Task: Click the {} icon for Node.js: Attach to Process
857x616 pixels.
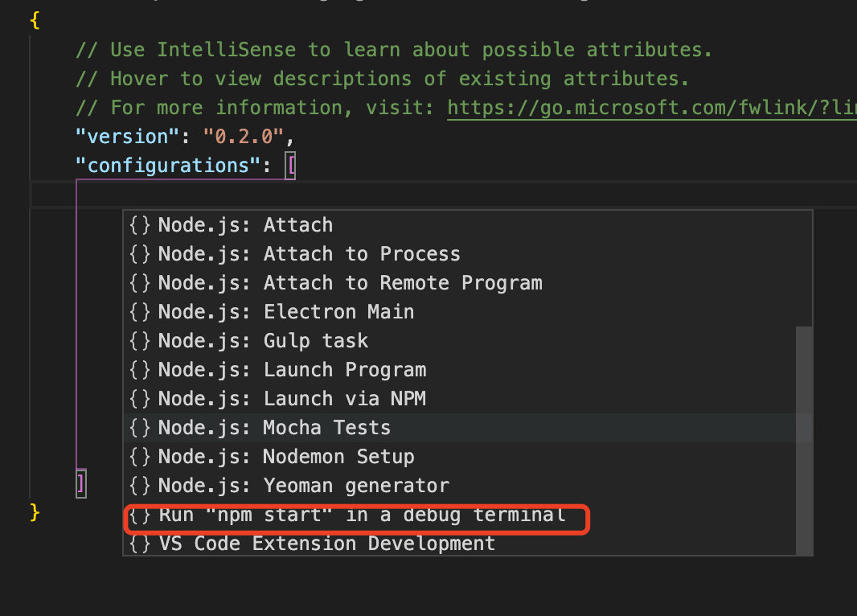Action: click(138, 254)
